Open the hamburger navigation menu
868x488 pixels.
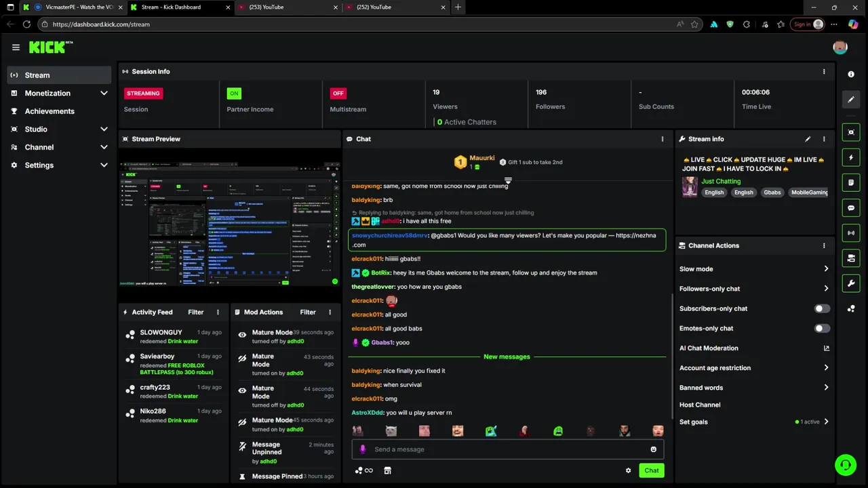click(x=16, y=47)
